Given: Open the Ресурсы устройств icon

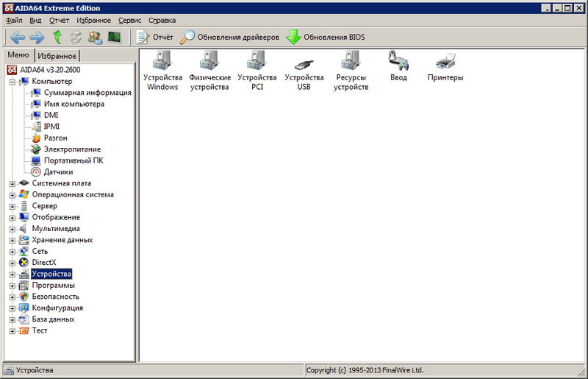Looking at the screenshot, I should click(x=351, y=62).
